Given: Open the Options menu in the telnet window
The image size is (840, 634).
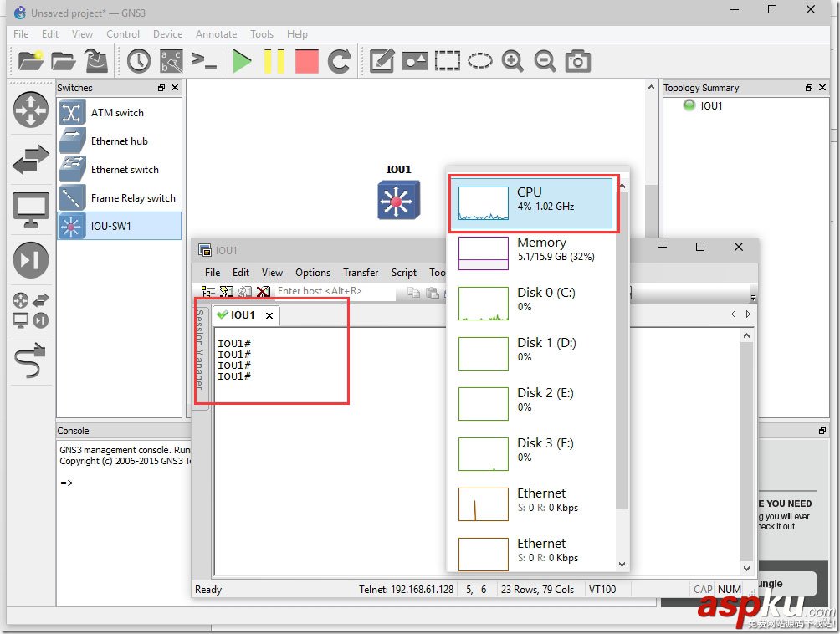Looking at the screenshot, I should pyautogui.click(x=313, y=272).
